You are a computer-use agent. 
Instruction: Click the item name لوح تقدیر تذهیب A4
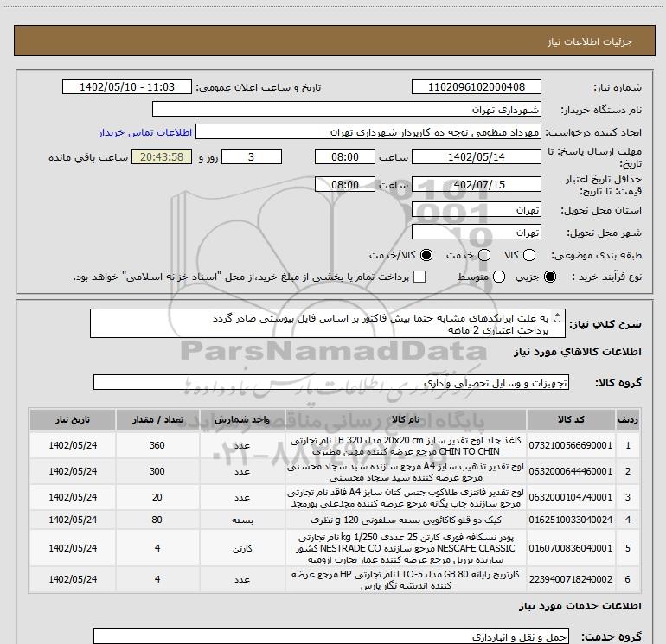406,472
